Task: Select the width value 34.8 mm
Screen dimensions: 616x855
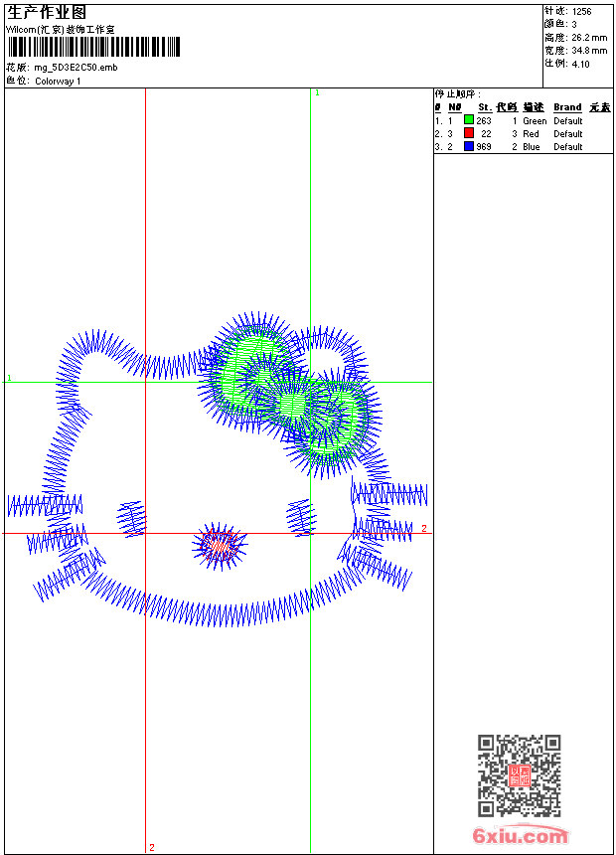Action: coord(589,51)
